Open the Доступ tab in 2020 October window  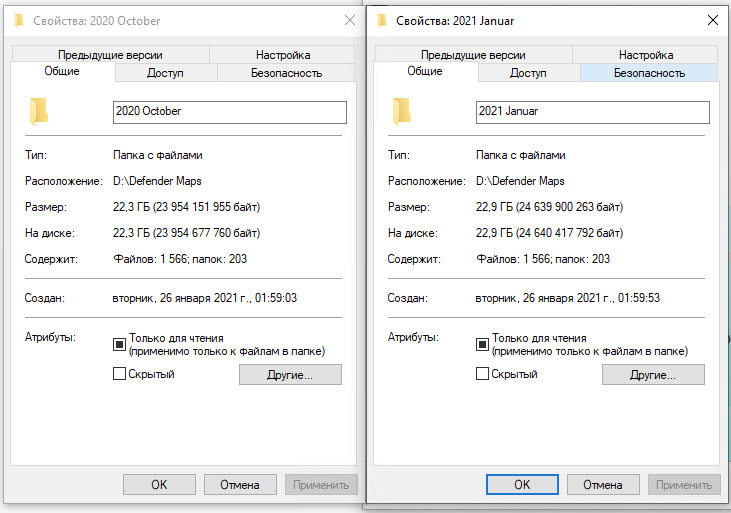[x=165, y=73]
